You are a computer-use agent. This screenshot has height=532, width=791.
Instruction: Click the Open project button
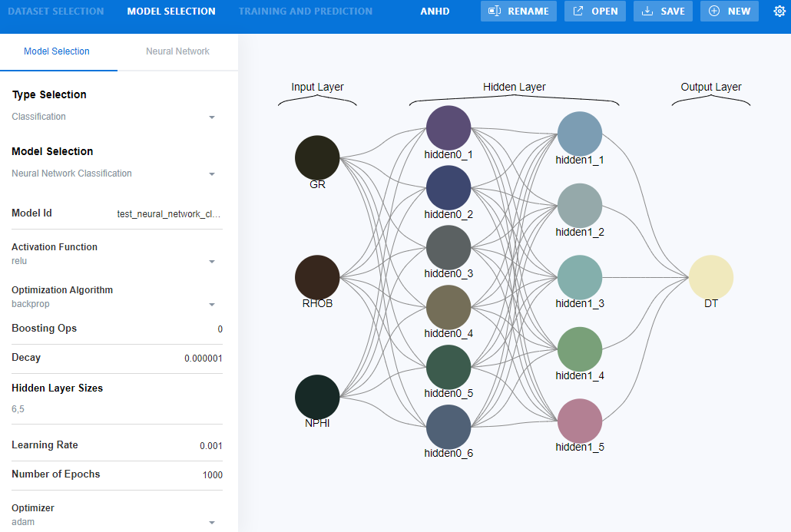(594, 12)
